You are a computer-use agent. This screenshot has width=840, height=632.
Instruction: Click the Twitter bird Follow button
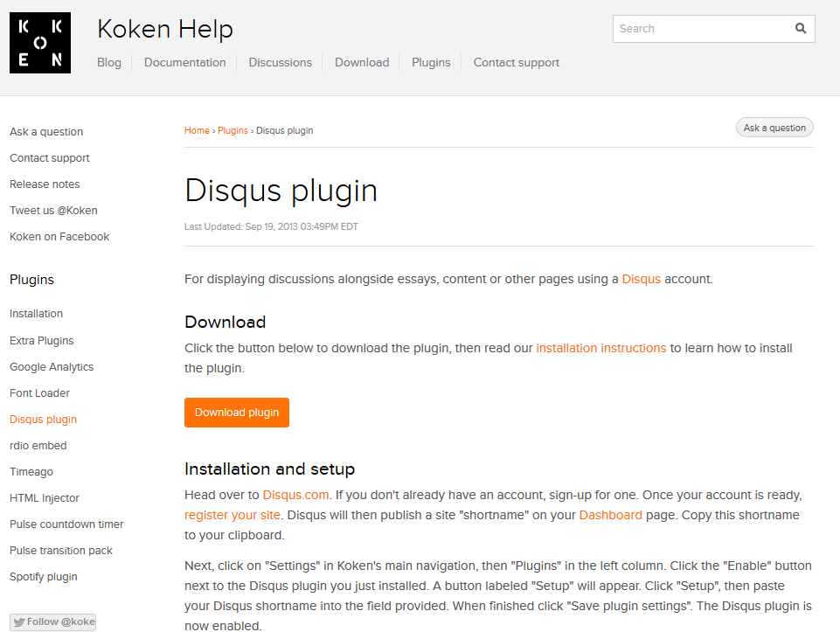point(52,622)
